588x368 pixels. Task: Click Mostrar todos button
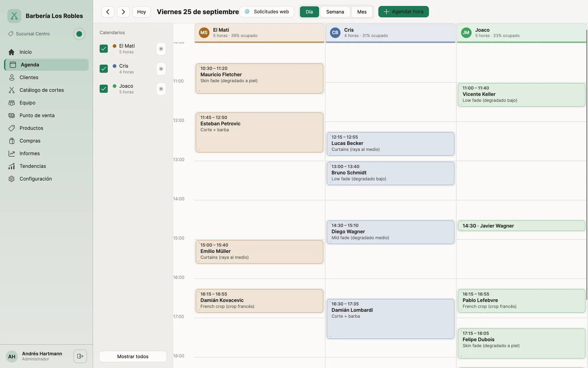pyautogui.click(x=133, y=357)
